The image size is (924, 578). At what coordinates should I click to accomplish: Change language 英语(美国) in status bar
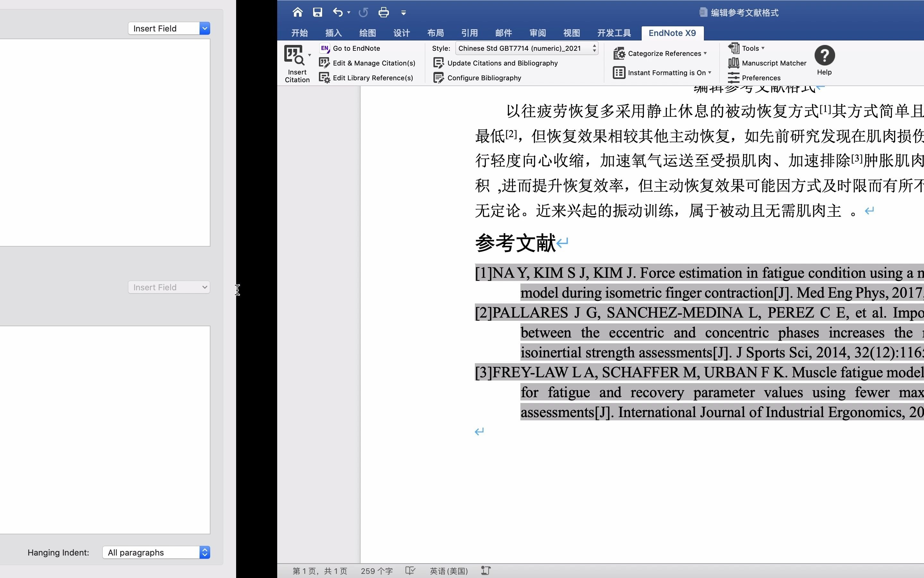point(449,571)
